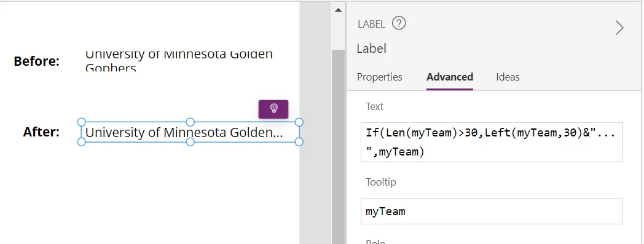Image resolution: width=644 pixels, height=244 pixels.
Task: Click the bottom-right selection handle
Action: coord(299,142)
